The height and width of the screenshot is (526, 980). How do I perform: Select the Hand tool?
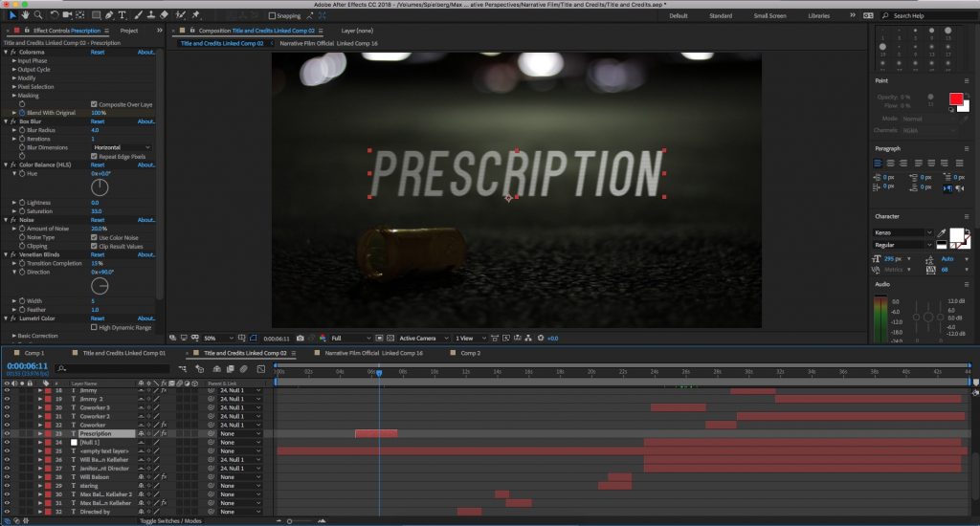coord(24,15)
